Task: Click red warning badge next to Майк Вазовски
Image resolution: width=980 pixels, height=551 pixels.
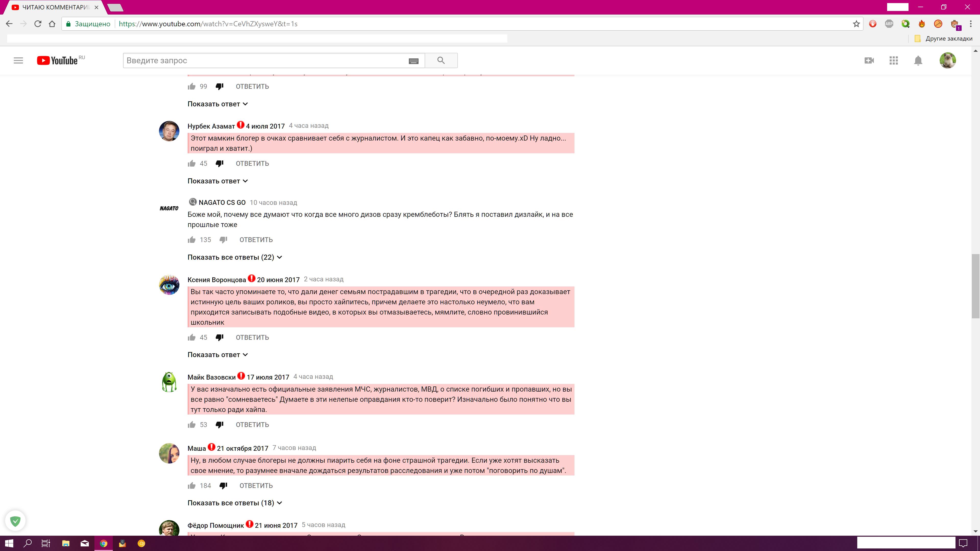Action: (241, 376)
